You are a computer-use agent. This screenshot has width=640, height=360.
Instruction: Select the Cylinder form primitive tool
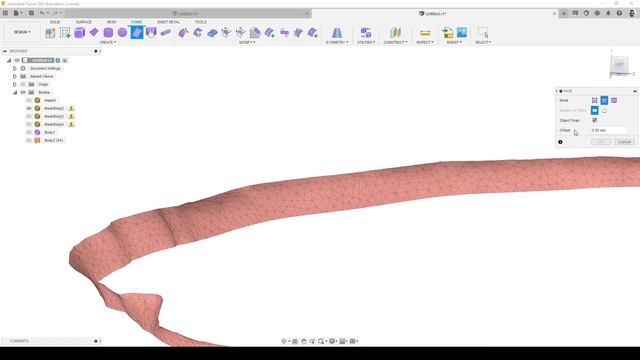coord(108,33)
